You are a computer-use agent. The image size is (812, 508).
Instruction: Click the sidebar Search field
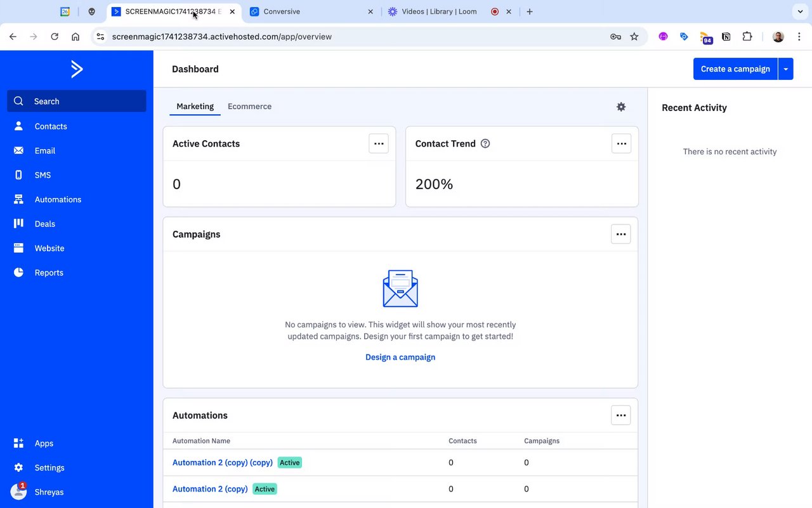[x=77, y=101]
